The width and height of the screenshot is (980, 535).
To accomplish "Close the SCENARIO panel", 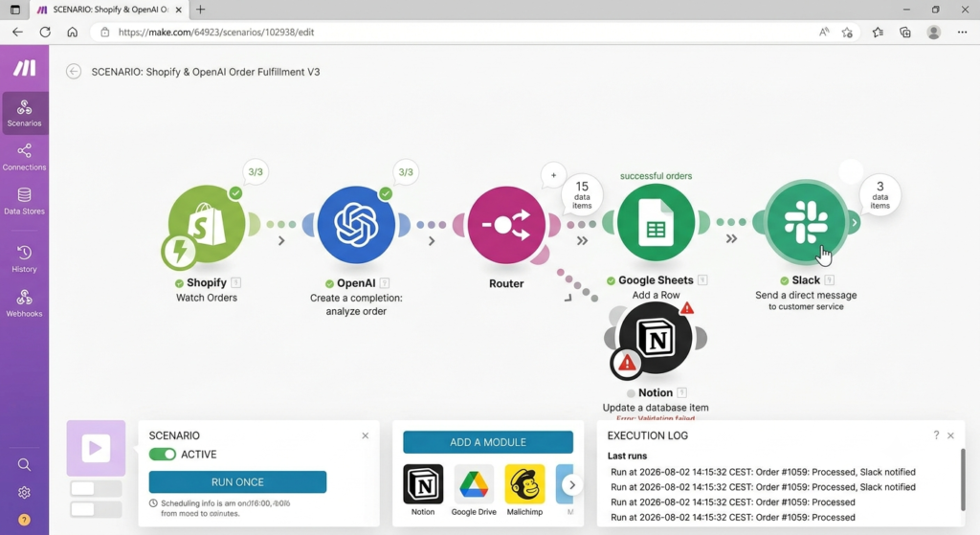I will tap(365, 435).
